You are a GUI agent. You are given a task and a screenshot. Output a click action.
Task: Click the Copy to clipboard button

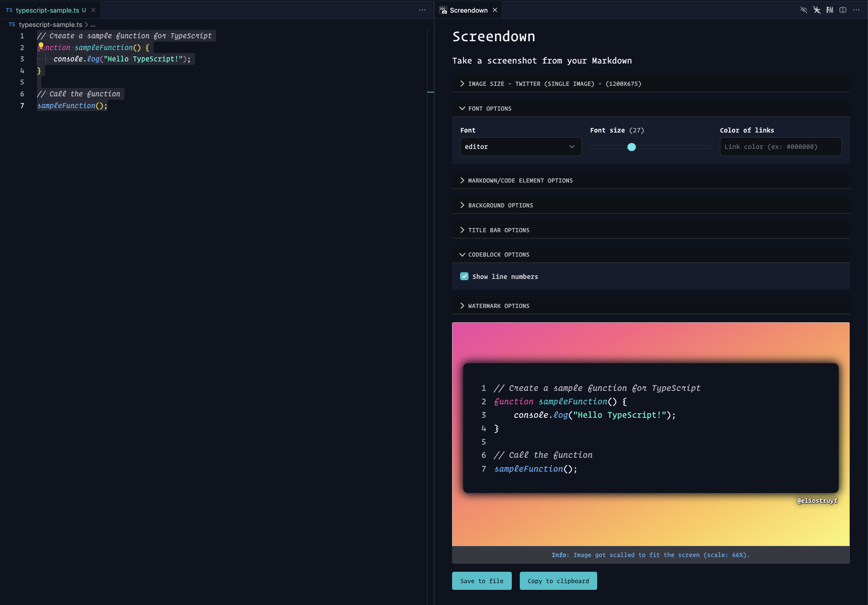(558, 581)
